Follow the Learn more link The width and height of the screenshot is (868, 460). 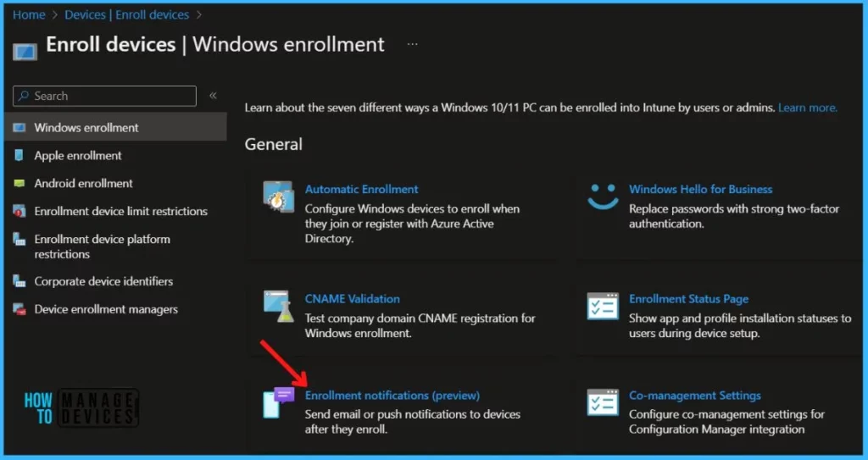coord(808,108)
